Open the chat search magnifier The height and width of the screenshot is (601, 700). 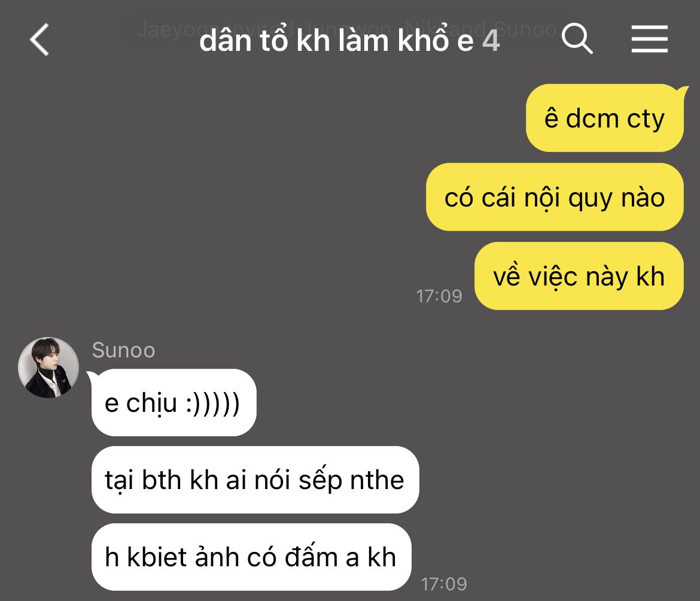coord(577,38)
